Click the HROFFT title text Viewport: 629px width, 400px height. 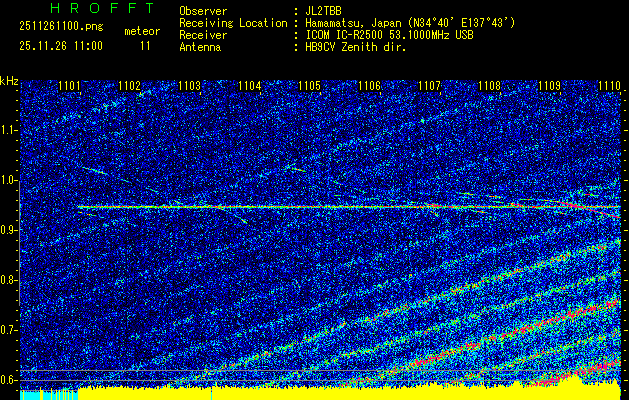click(x=88, y=8)
